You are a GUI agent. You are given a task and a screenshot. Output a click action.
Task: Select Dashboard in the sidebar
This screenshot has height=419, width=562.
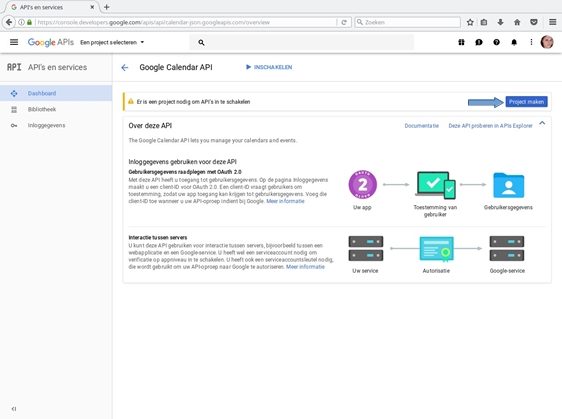point(56,93)
